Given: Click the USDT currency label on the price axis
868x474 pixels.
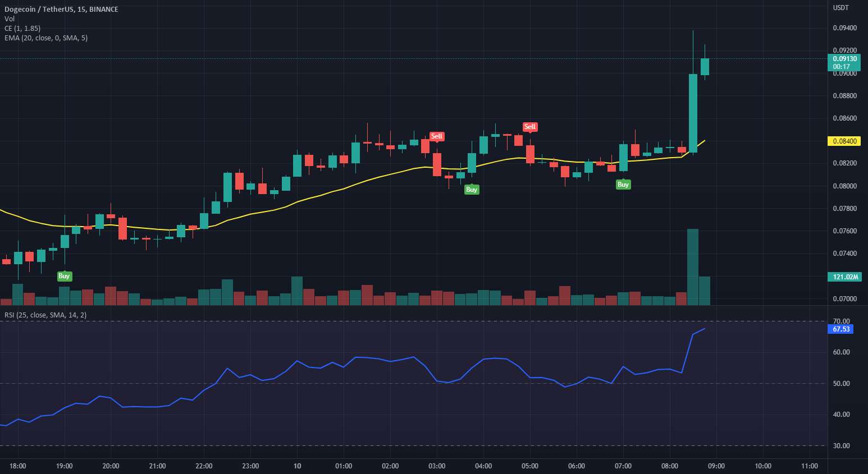Looking at the screenshot, I should coord(840,7).
